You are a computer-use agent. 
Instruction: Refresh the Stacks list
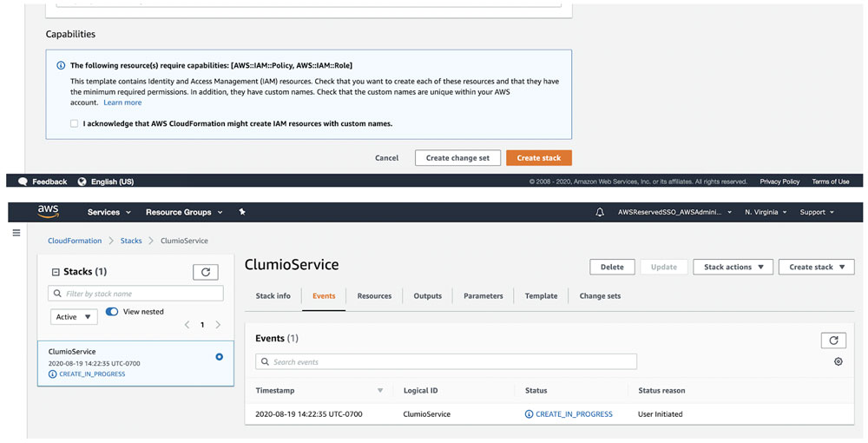[206, 272]
